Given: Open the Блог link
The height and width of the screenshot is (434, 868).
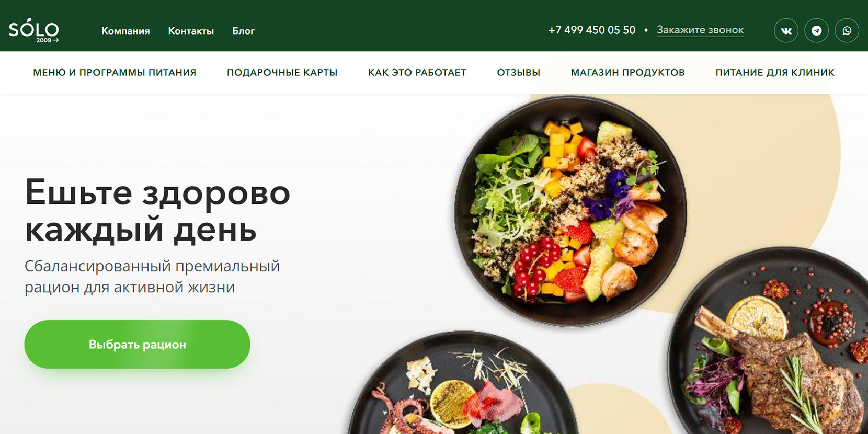Looking at the screenshot, I should [244, 31].
